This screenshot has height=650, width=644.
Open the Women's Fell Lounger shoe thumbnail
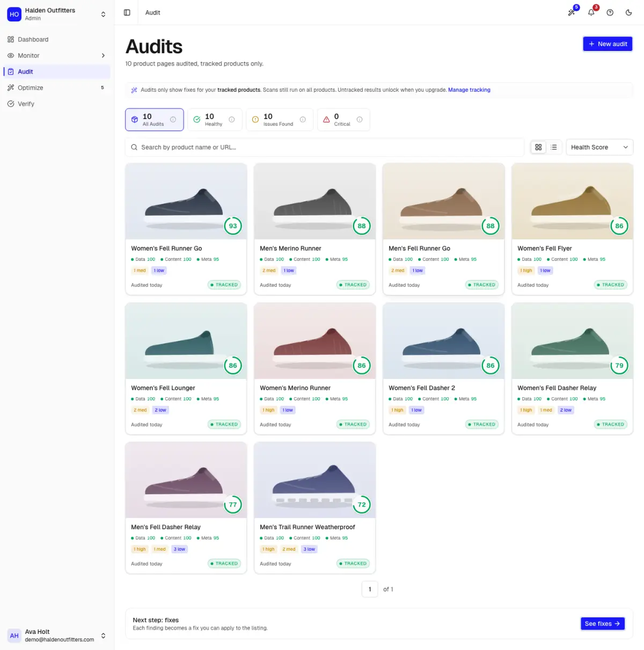tap(186, 341)
